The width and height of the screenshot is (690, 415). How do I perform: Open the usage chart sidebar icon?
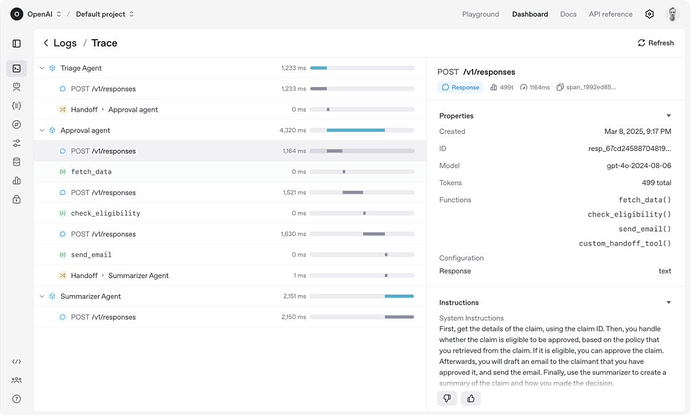pos(16,180)
